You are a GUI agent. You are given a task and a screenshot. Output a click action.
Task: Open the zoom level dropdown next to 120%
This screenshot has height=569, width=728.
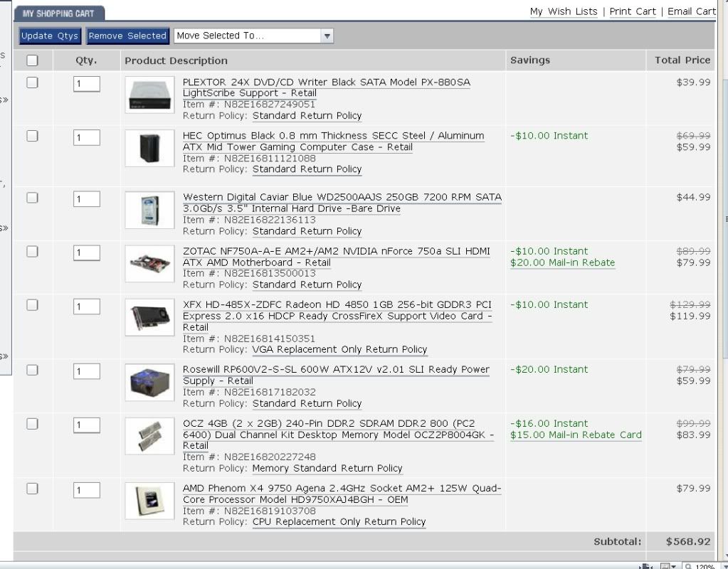pos(724,564)
